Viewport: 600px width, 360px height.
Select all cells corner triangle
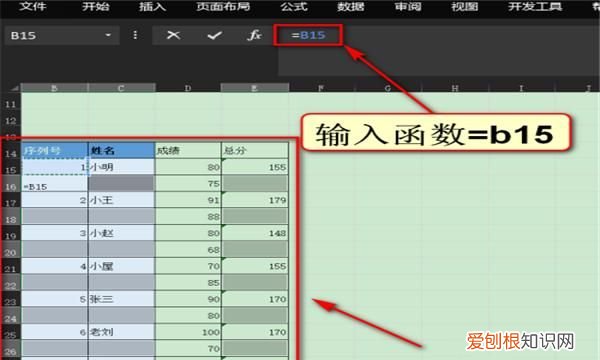click(14, 88)
